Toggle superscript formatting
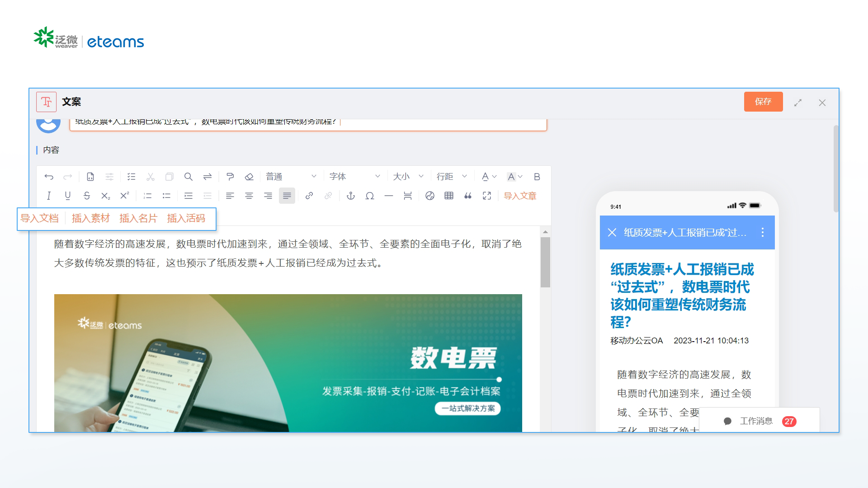Image resolution: width=868 pixels, height=488 pixels. click(125, 196)
